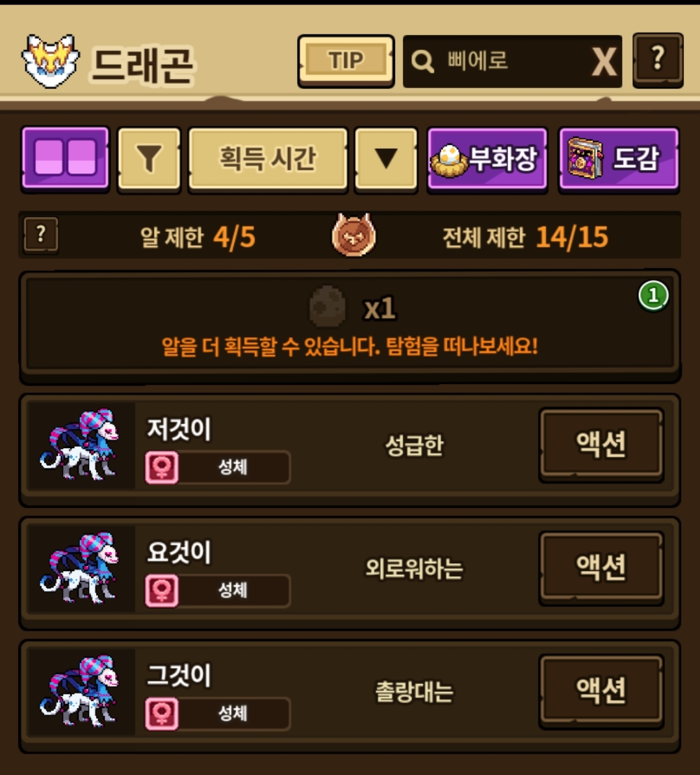Open the limit info question mark icon
The image size is (700, 775).
[41, 235]
